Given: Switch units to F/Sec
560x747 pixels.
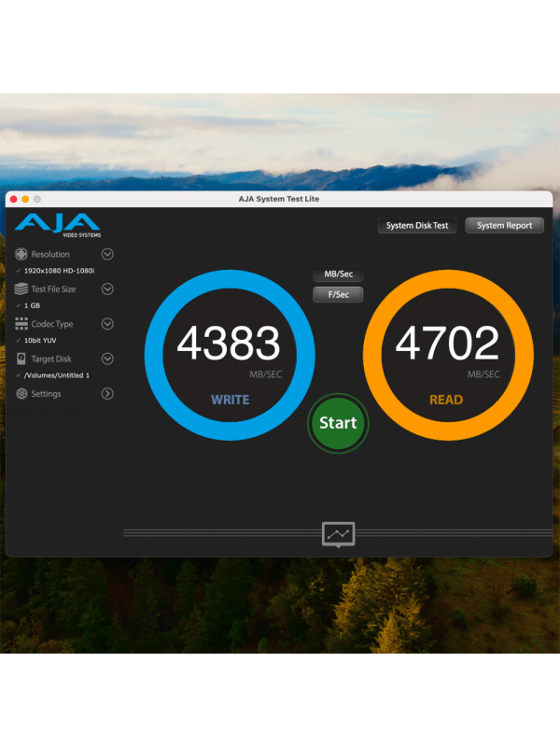Looking at the screenshot, I should [338, 294].
